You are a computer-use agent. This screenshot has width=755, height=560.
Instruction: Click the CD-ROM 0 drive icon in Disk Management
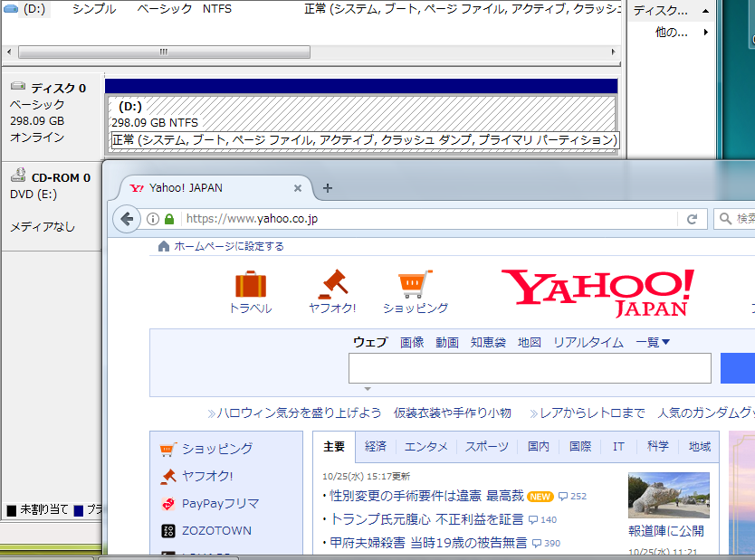(x=18, y=175)
